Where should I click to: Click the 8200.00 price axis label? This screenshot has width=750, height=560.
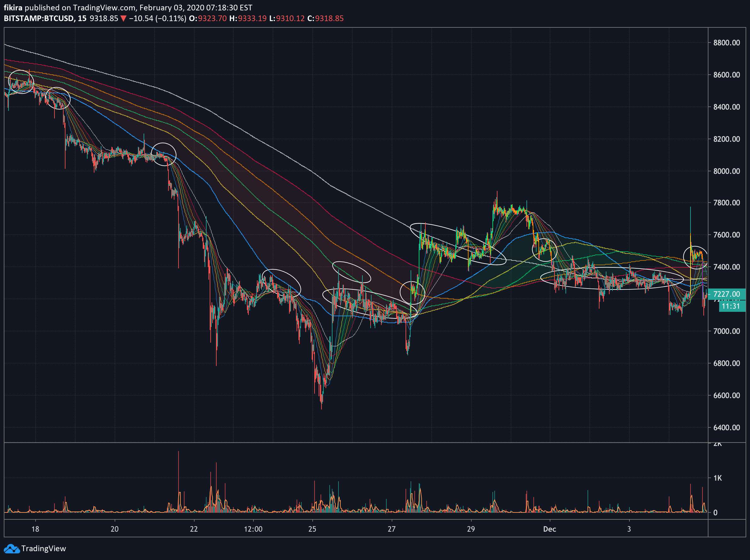pos(727,139)
